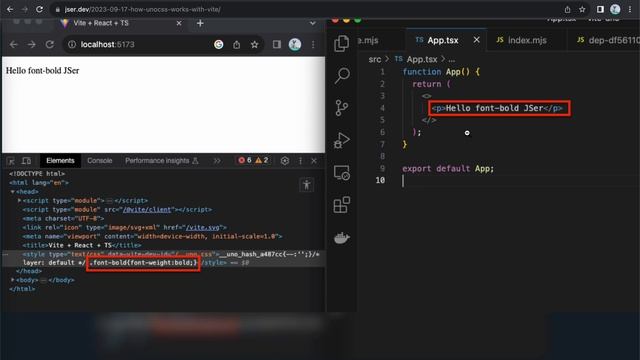Image resolution: width=640 pixels, height=360 pixels.
Task: Go back in the localhost browser window
Action: 13,44
